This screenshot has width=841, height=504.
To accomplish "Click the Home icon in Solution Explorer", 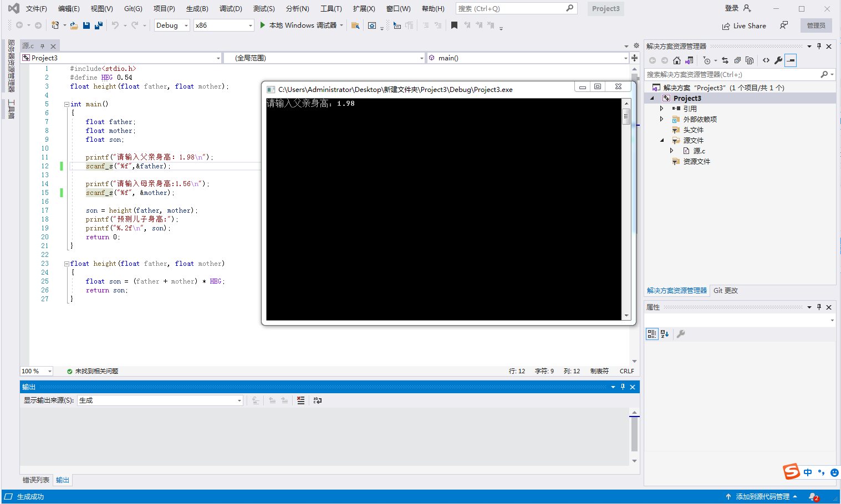I will (677, 60).
